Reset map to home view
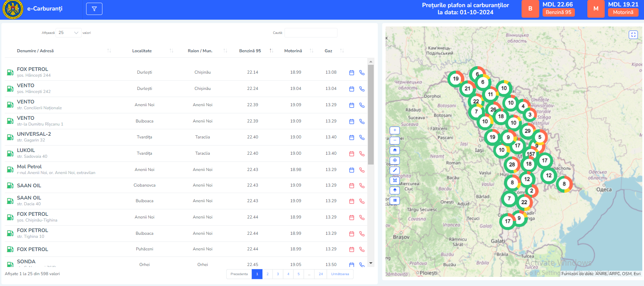Screen dimensions: 644x286 pos(395,150)
